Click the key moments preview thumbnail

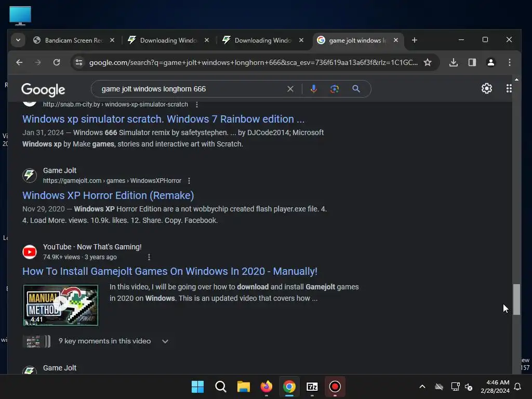tap(36, 341)
